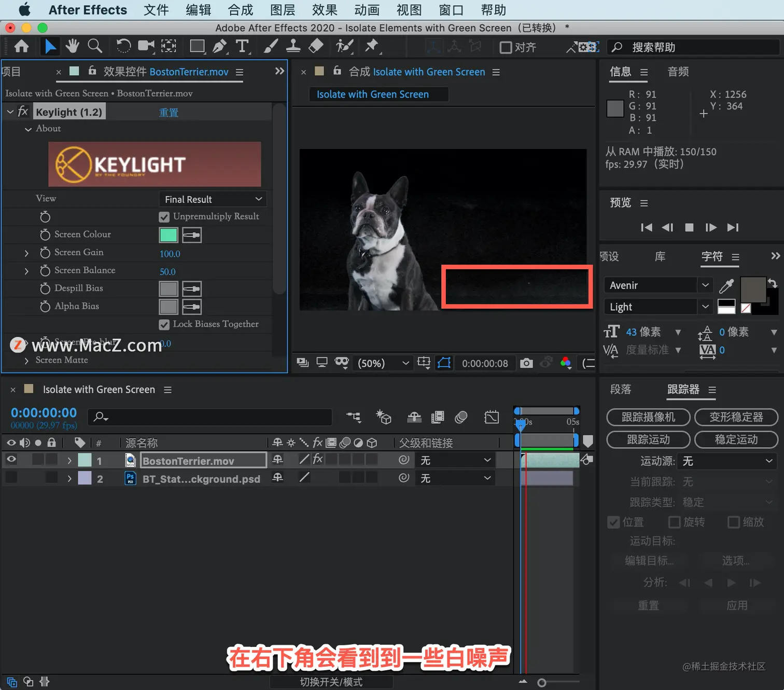
Task: Open the (50%) magnification dropdown
Action: 382,363
